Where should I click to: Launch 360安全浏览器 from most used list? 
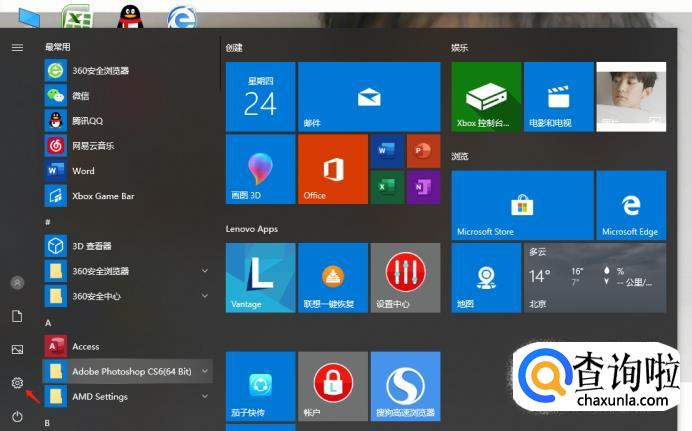click(127, 71)
